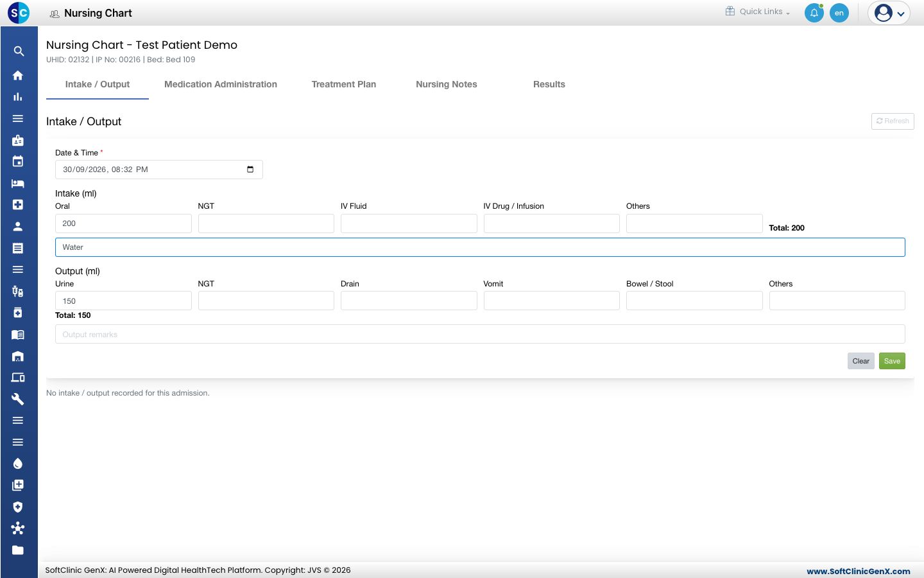Click the SC logo at top left

(19, 13)
